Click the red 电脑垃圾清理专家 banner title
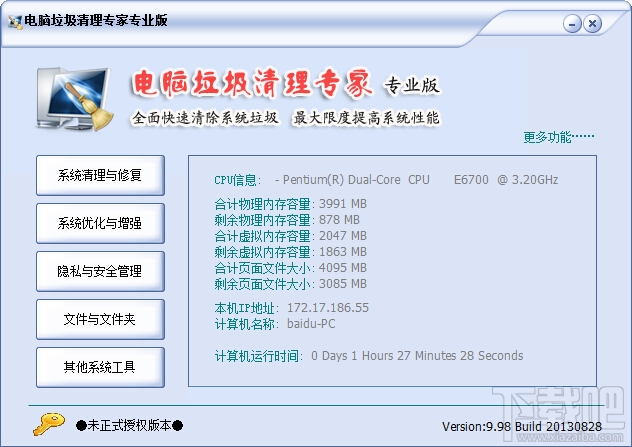The image size is (632, 447). click(252, 84)
